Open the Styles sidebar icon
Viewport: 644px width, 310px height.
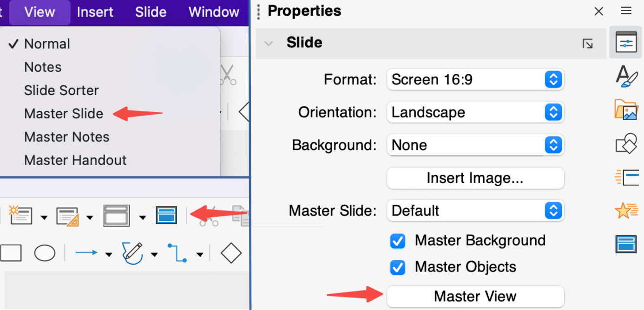pos(626,76)
